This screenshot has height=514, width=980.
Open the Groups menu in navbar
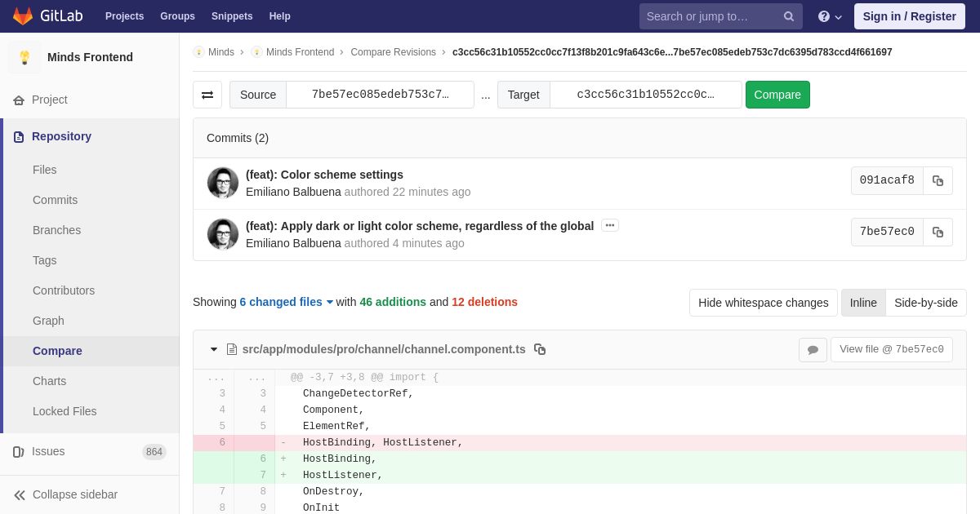point(177,16)
